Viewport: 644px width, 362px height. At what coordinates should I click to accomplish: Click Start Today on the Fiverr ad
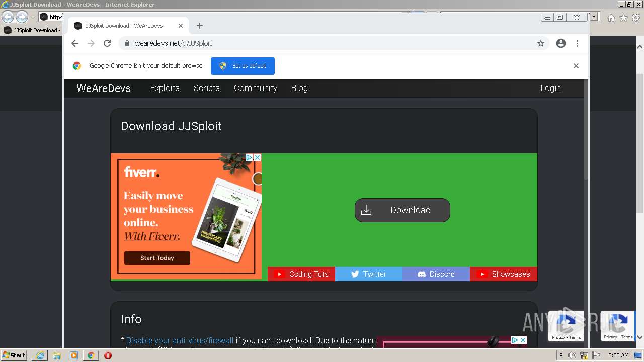(x=157, y=258)
